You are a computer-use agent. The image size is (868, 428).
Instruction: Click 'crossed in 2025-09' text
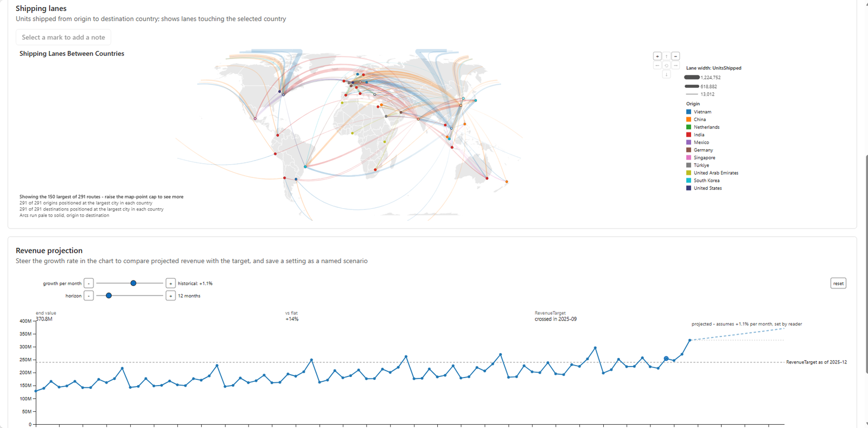(556, 320)
